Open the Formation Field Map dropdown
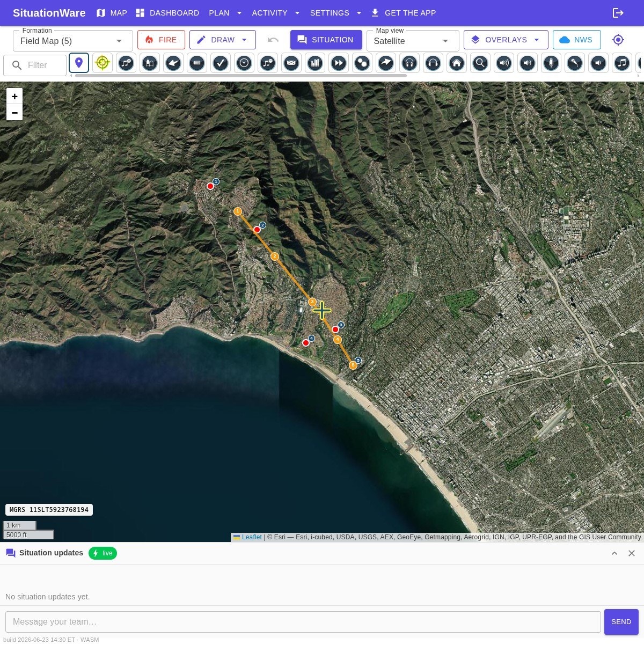This screenshot has width=644, height=645. pos(73,41)
